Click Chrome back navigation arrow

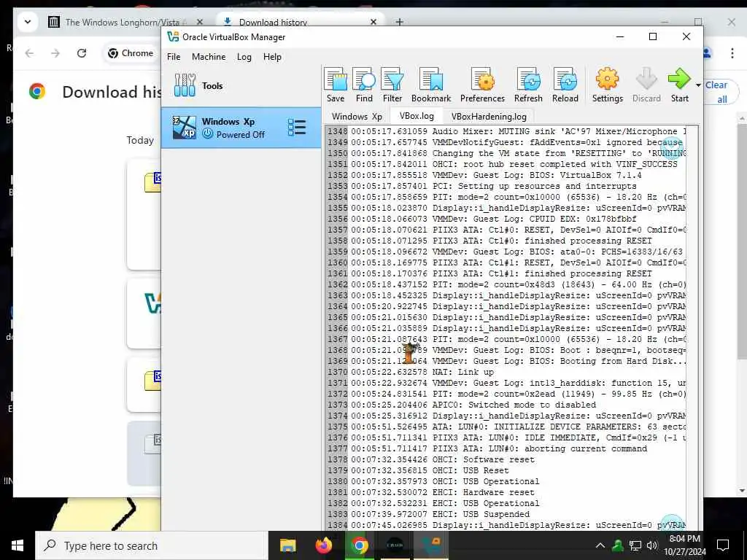29,52
